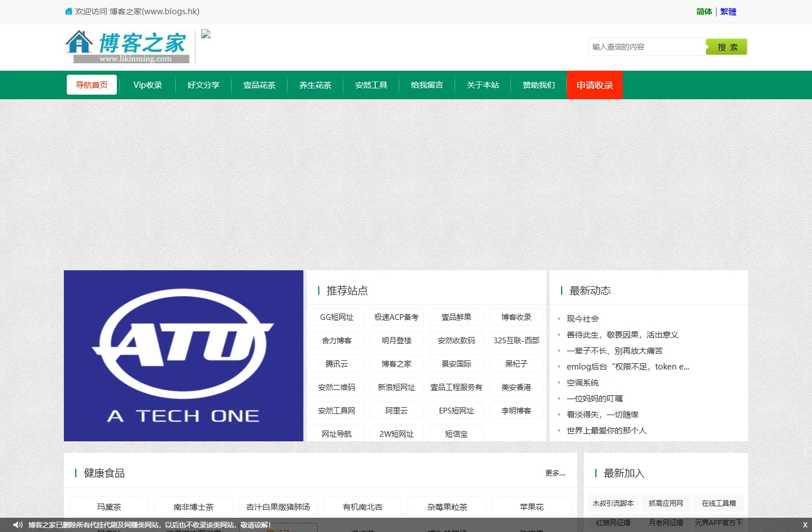
Task: Open the 壹品花茶 menu item
Action: click(259, 85)
